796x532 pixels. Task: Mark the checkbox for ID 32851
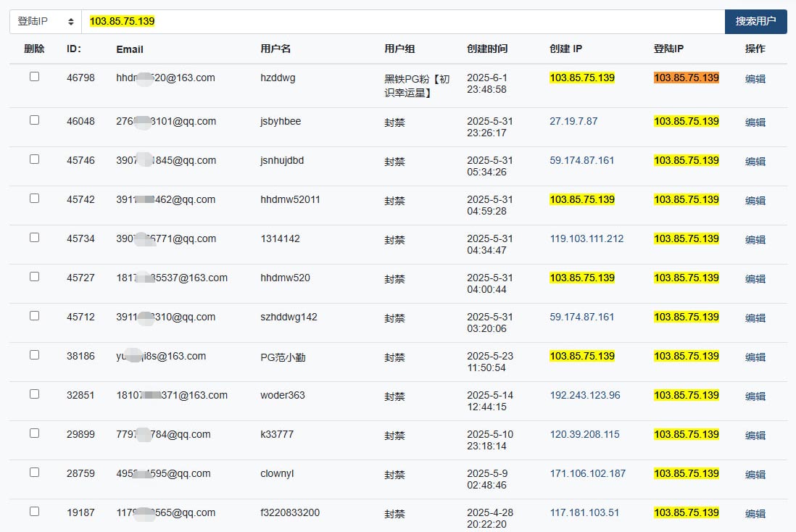[x=35, y=394]
